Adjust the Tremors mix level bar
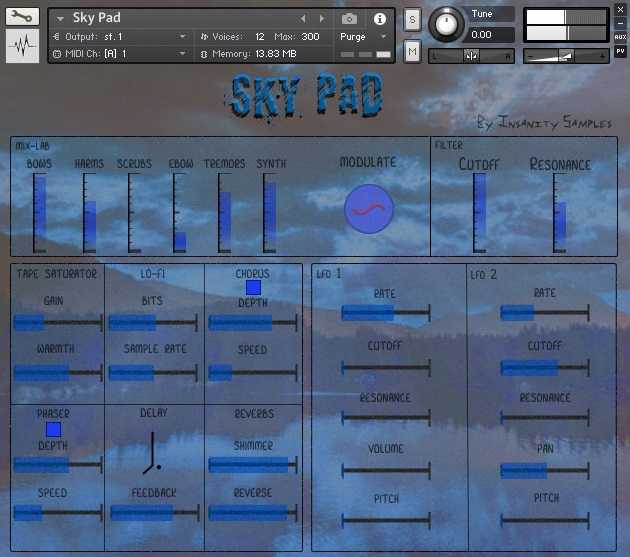 [225, 213]
